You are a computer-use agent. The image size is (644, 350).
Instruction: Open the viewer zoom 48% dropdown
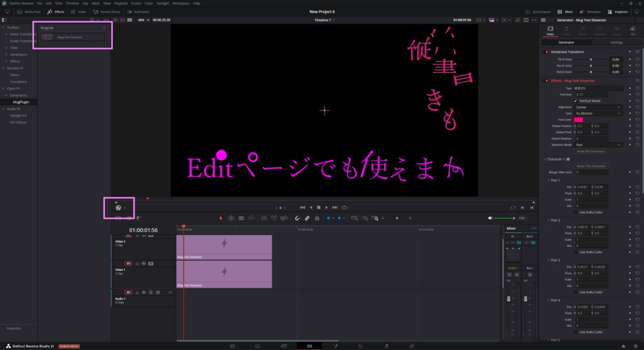143,19
